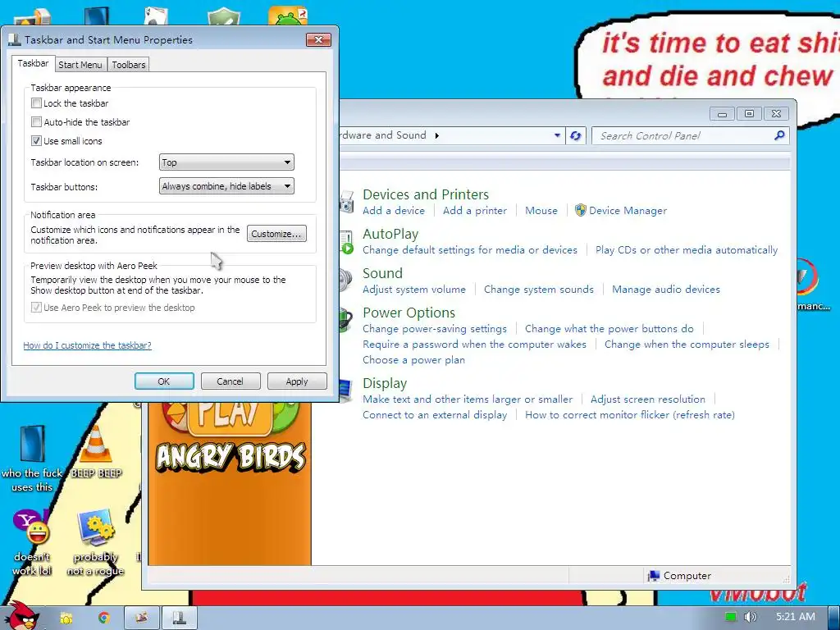Apply the taskbar settings
The height and width of the screenshot is (630, 840).
297,381
